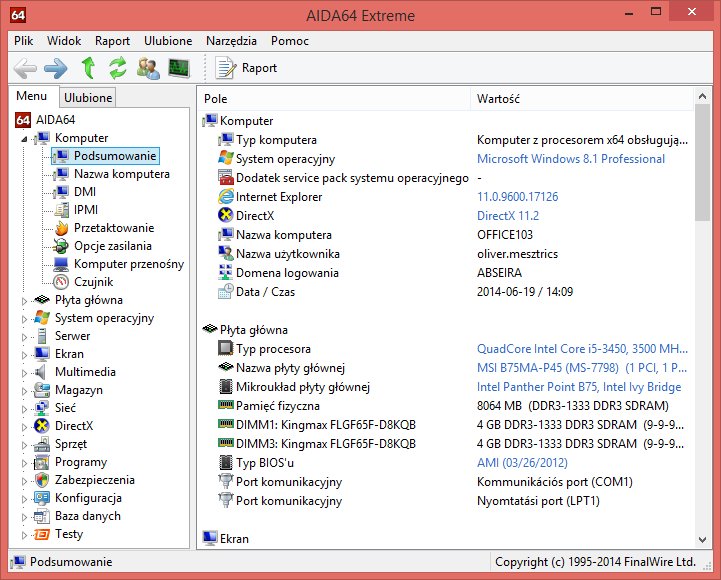The height and width of the screenshot is (580, 721).
Task: Open the AMI (03/26/2012) BIOS link
Action: coord(522,463)
